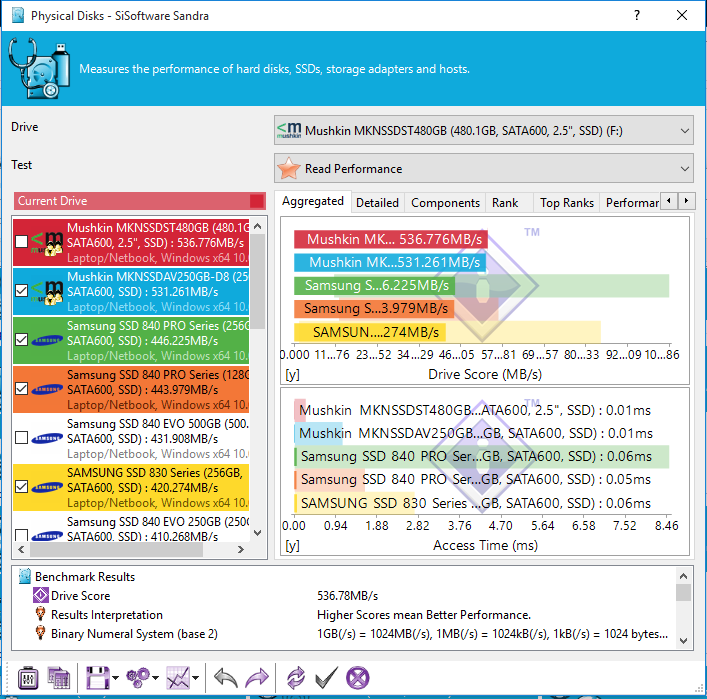The height and width of the screenshot is (699, 707).
Task: Click the refresh results icon
Action: 296,678
